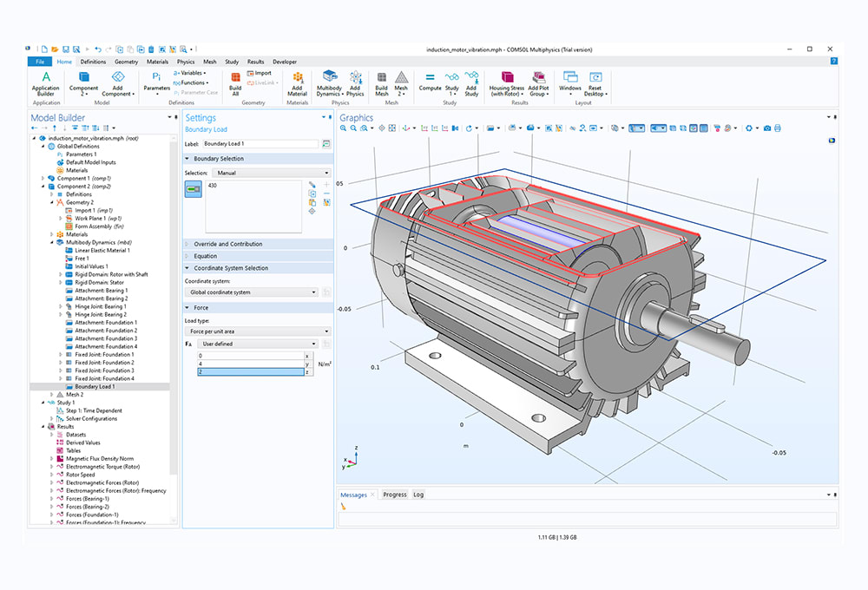Open the File menu
This screenshot has height=590, width=868.
[39, 62]
